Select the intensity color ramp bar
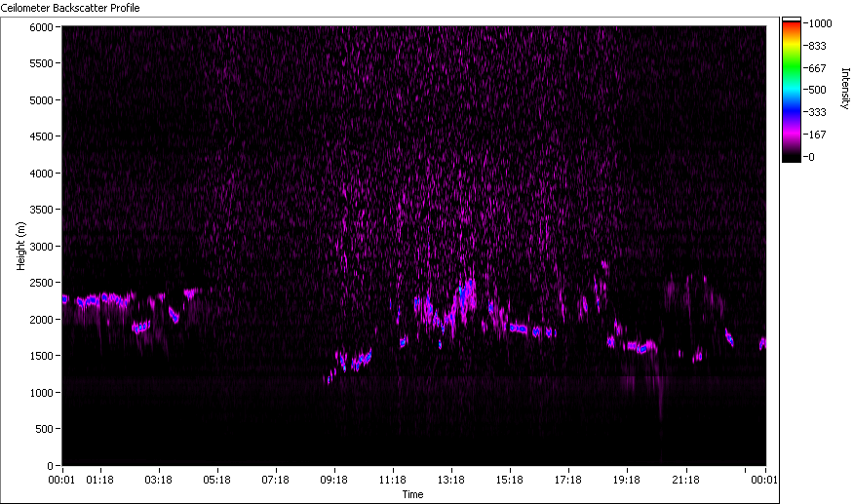Image resolution: width=854 pixels, height=504 pixels. [x=792, y=90]
